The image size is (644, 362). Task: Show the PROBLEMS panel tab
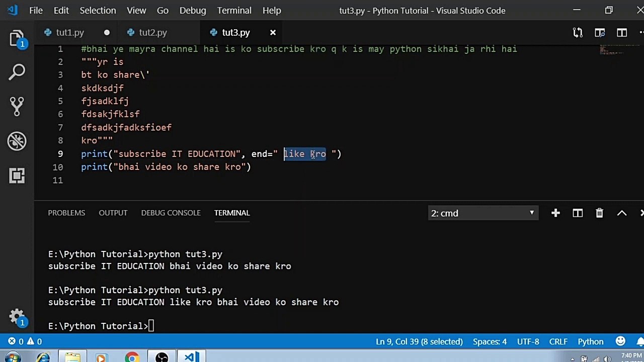[x=66, y=213]
